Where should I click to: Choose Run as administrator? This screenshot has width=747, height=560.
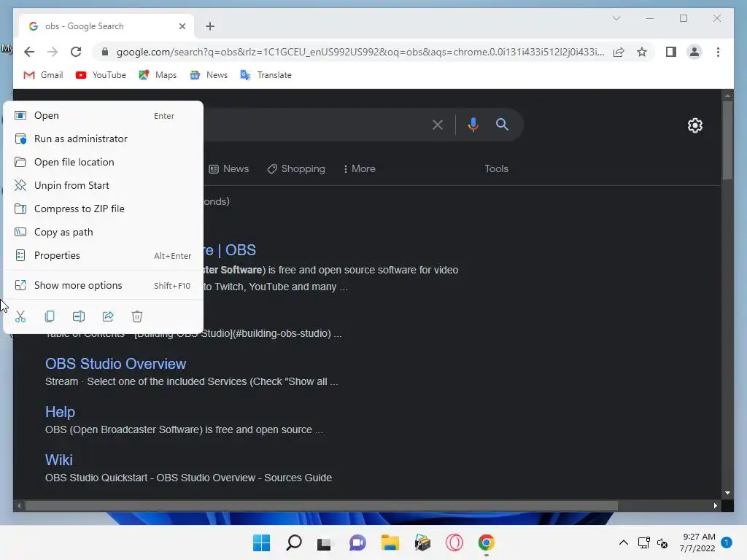(x=103, y=139)
